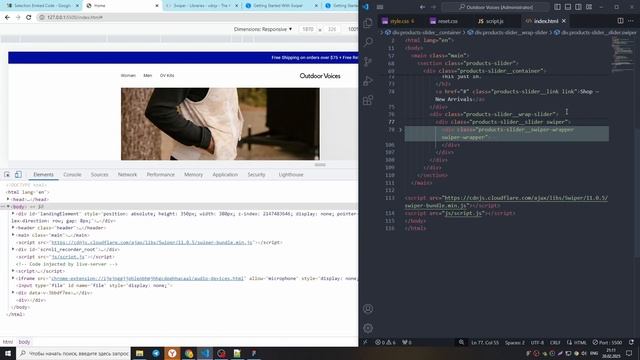Go back in VS Code navigation history
Image resolution: width=640 pixels, height=360 pixels.
coord(422,7)
